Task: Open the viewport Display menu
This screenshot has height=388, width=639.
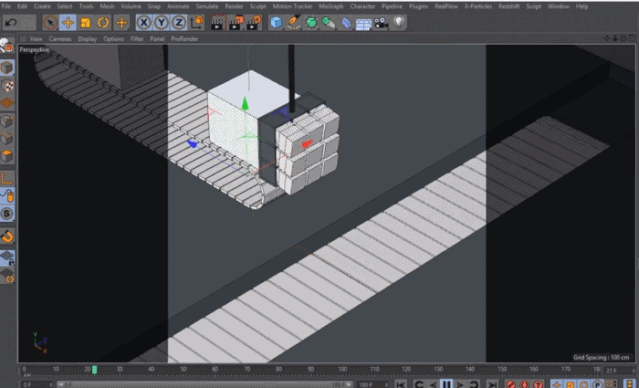Action: pos(87,39)
